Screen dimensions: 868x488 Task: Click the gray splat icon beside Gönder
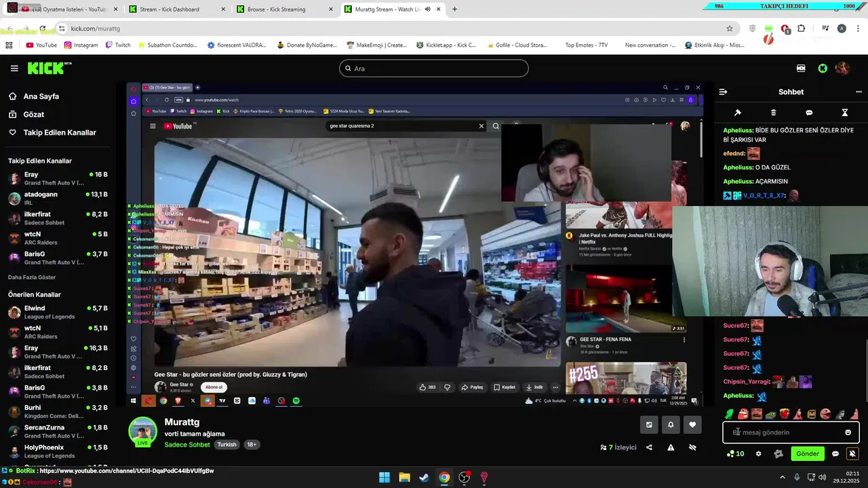click(778, 454)
